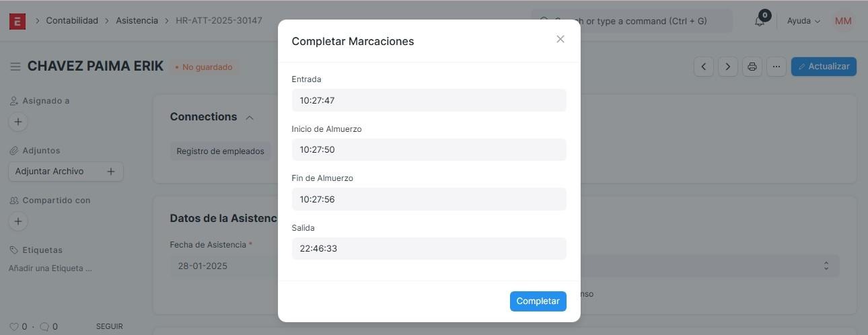Click the Actualizar button
This screenshot has width=868, height=335.
(x=824, y=67)
